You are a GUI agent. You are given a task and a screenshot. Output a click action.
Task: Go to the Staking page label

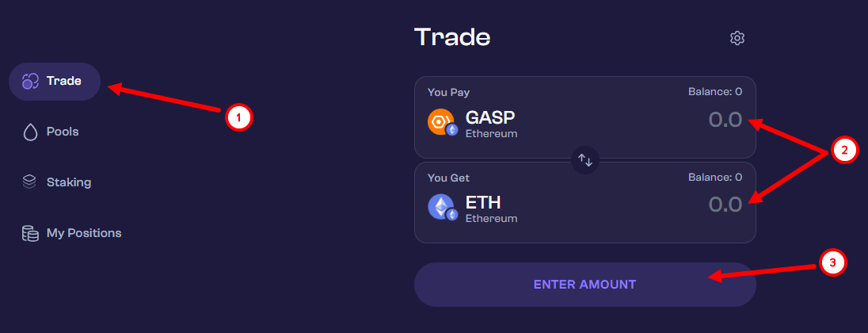pyautogui.click(x=69, y=182)
